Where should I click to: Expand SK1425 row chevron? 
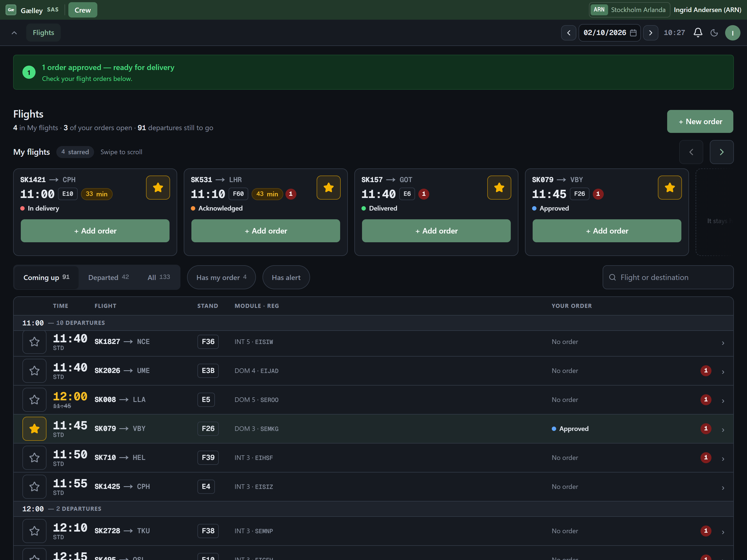[723, 488]
